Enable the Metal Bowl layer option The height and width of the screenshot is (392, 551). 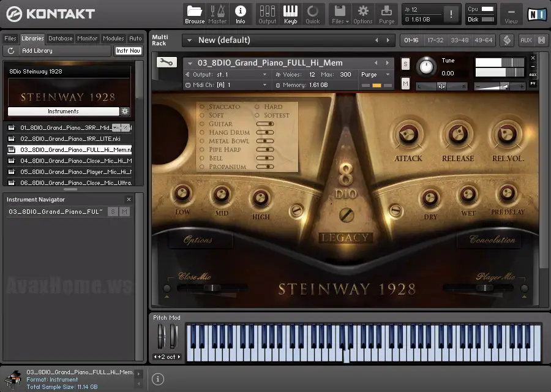pyautogui.click(x=202, y=141)
